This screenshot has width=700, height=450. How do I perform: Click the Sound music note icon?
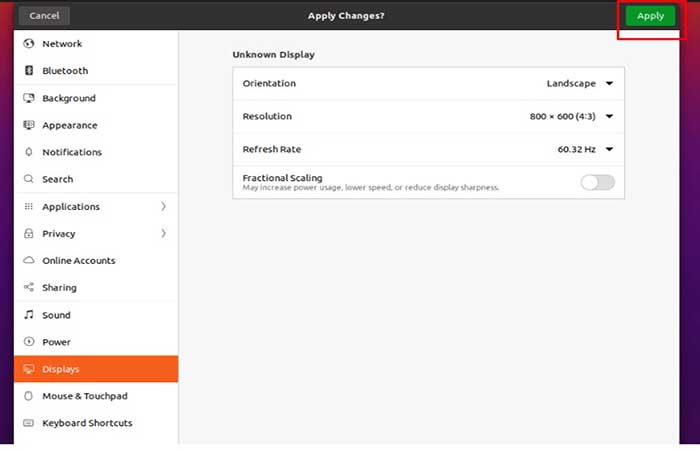point(29,315)
